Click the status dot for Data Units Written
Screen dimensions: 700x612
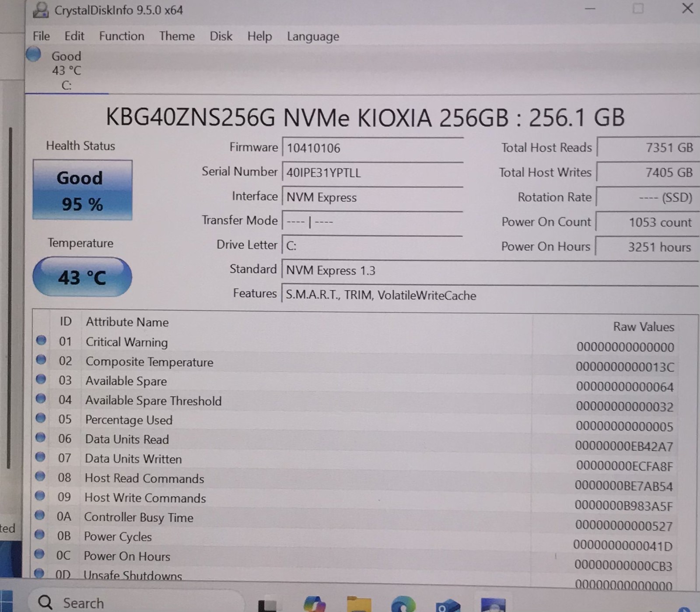pos(40,457)
